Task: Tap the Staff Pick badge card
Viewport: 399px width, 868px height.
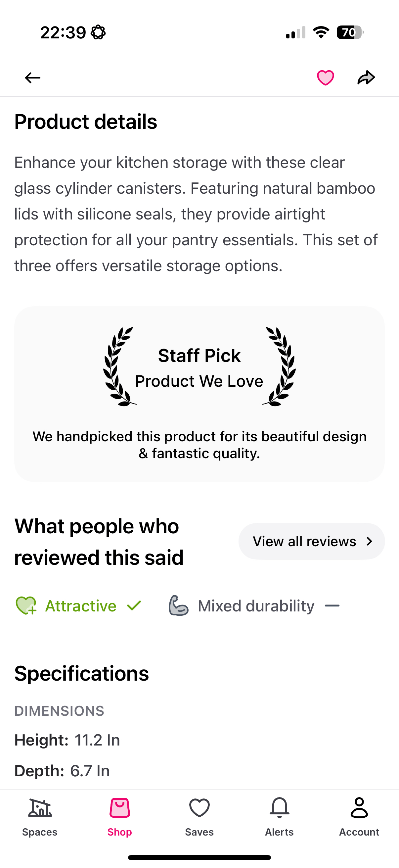Action: point(199,394)
